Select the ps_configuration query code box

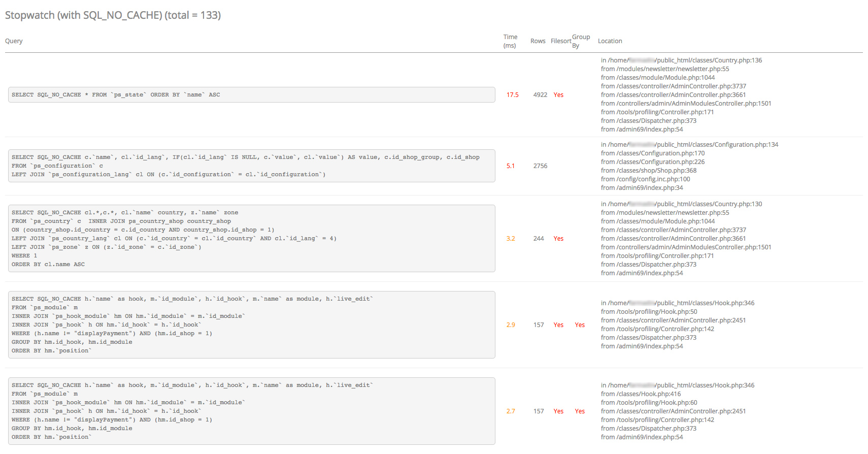click(251, 166)
